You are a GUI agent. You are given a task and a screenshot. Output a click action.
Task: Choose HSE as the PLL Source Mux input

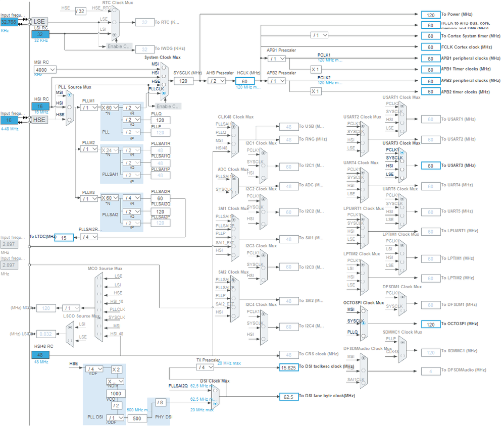click(69, 120)
